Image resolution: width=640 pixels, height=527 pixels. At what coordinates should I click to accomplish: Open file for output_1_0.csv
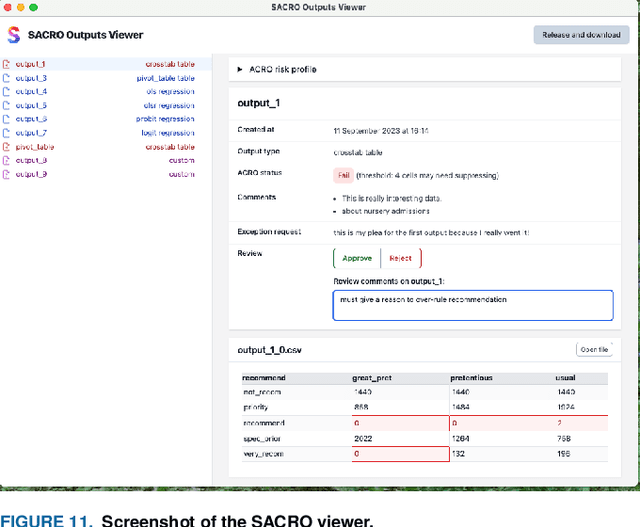[592, 349]
